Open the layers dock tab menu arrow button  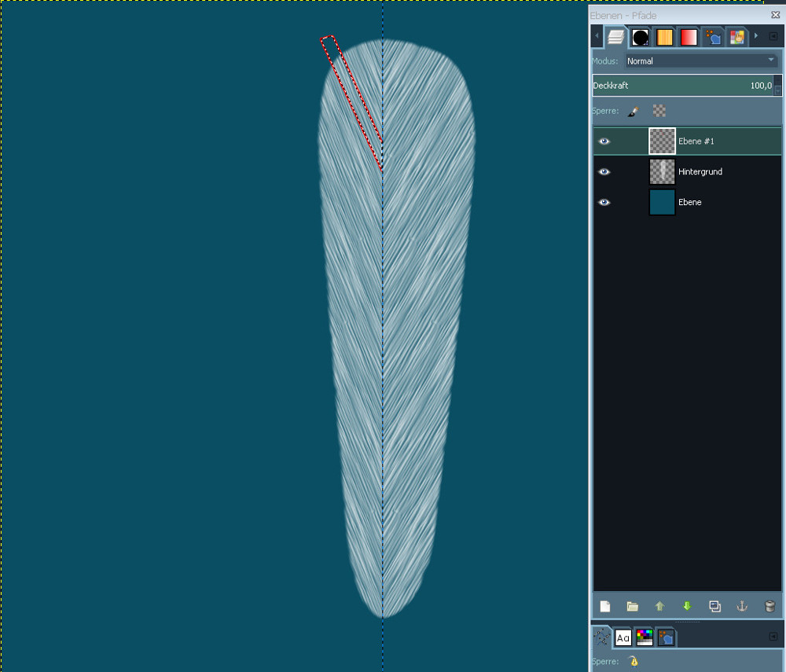[x=773, y=36]
